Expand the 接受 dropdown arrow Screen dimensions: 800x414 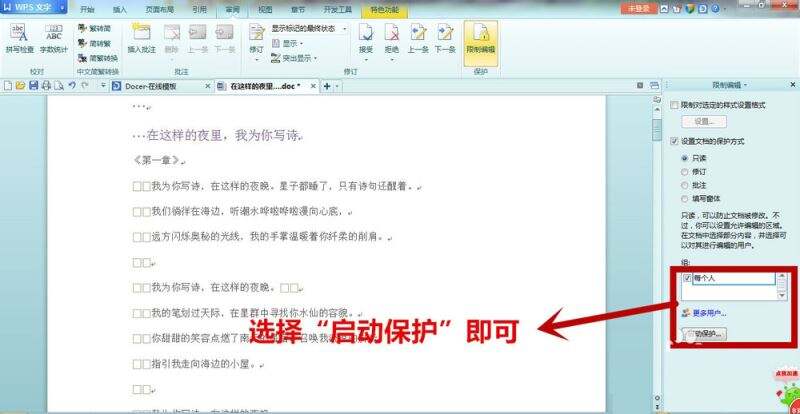[x=366, y=60]
